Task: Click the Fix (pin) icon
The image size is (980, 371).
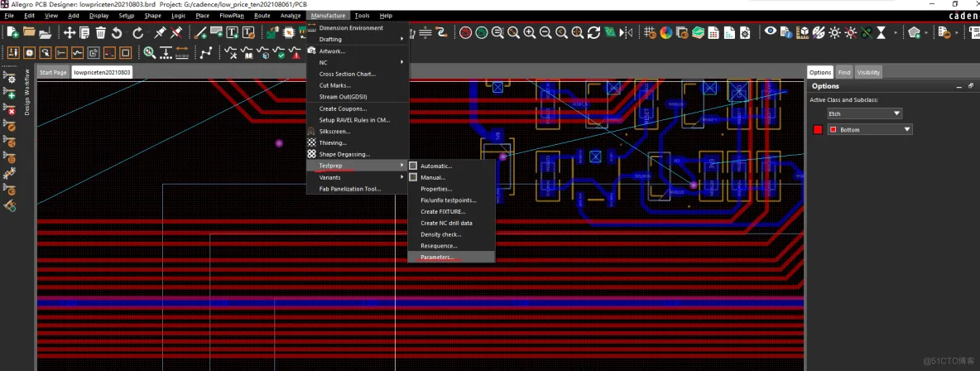Action: click(160, 32)
